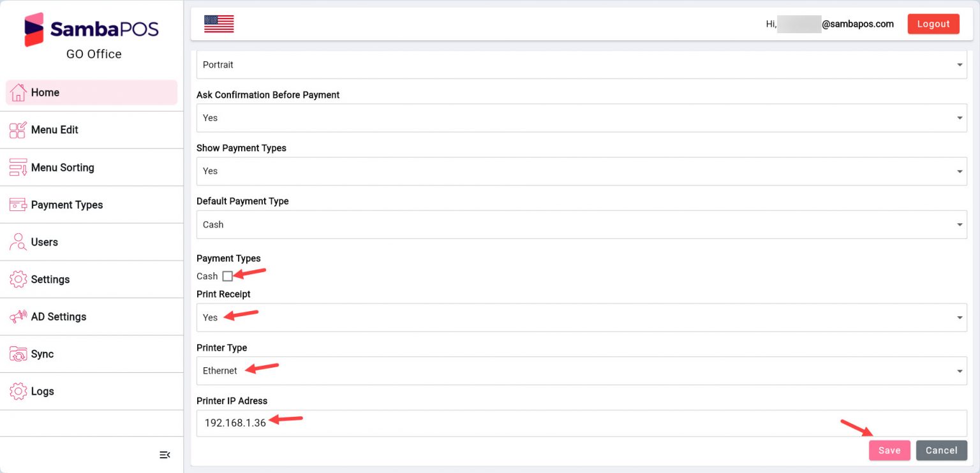
Task: Click the Sync folder icon
Action: tap(18, 354)
